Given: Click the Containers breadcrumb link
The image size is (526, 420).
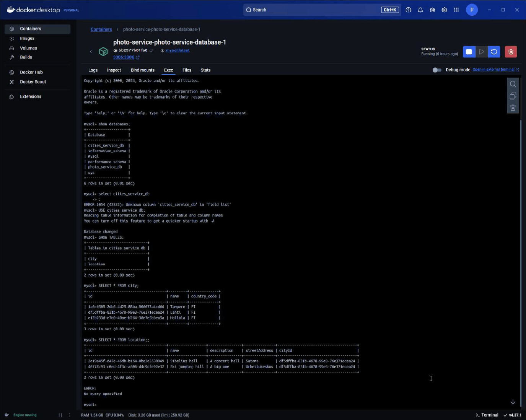Looking at the screenshot, I should coord(101,29).
